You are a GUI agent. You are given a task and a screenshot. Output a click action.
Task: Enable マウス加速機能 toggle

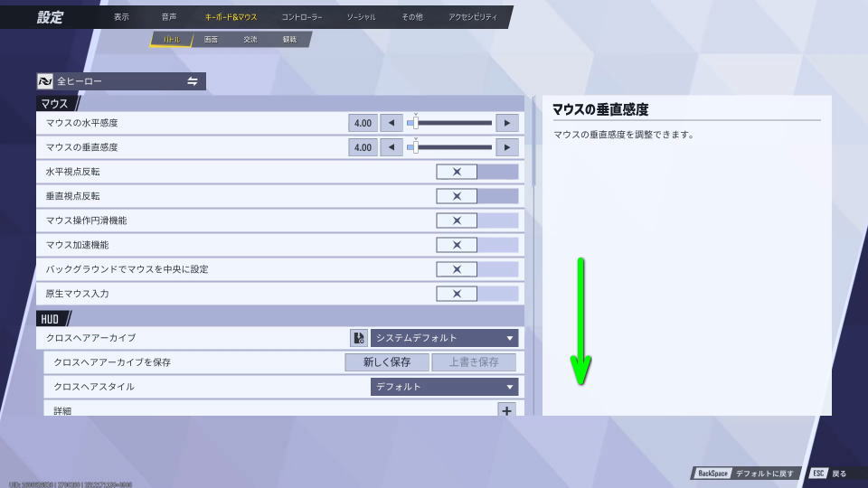(476, 245)
